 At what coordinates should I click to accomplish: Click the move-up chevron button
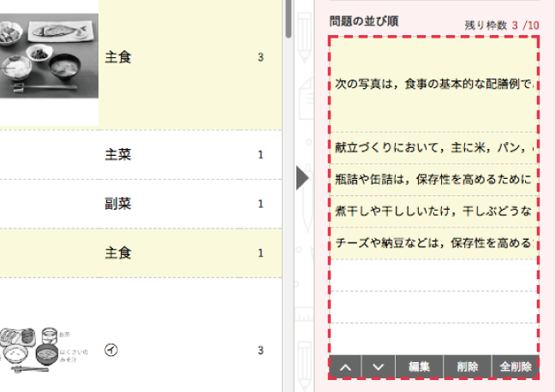click(x=345, y=366)
